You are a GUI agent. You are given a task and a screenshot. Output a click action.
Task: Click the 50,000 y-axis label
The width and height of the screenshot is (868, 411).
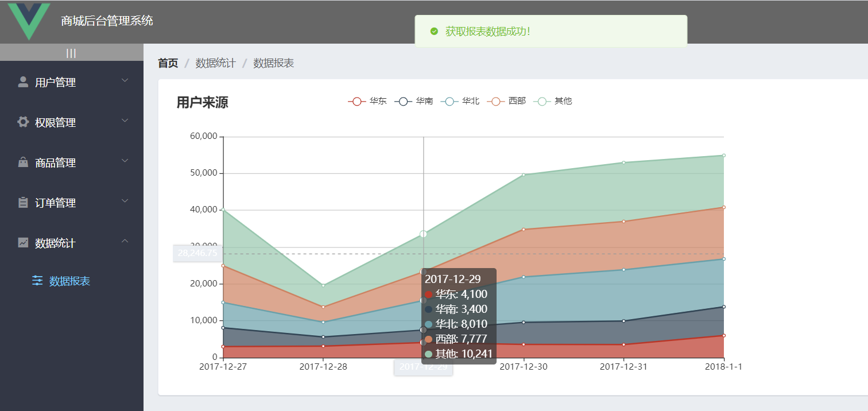[203, 173]
